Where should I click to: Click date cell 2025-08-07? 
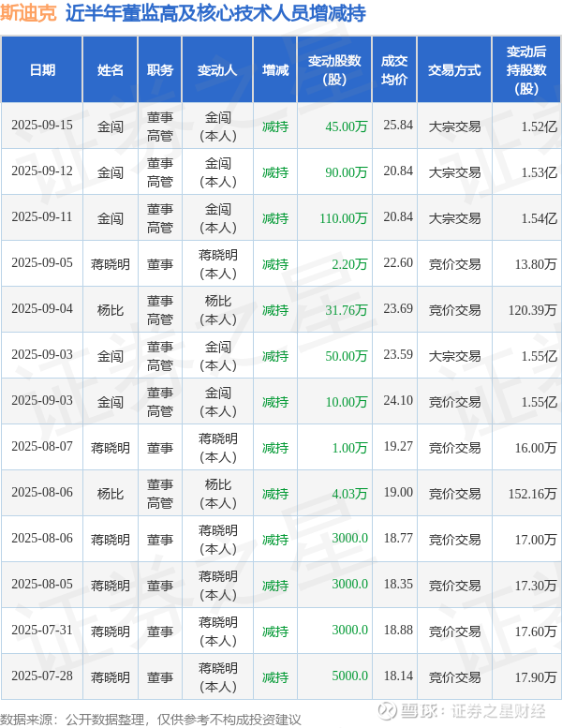click(x=42, y=447)
